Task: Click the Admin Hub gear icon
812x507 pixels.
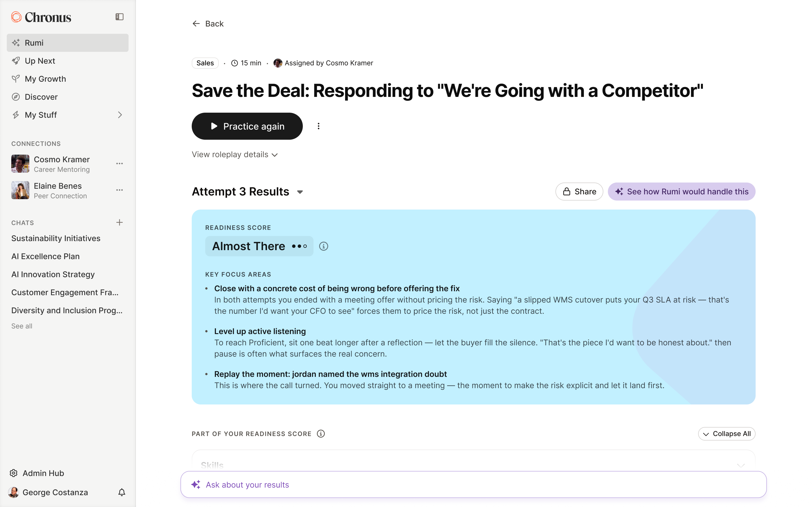Action: pyautogui.click(x=14, y=473)
